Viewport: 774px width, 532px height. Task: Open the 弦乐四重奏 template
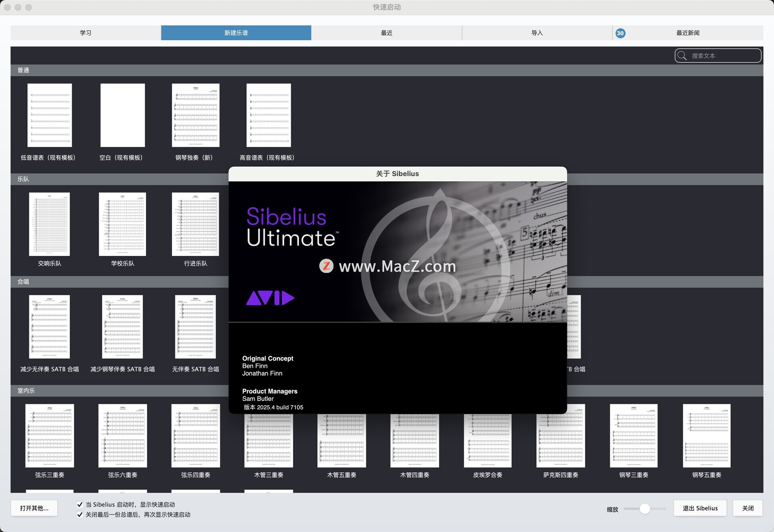[x=196, y=436]
